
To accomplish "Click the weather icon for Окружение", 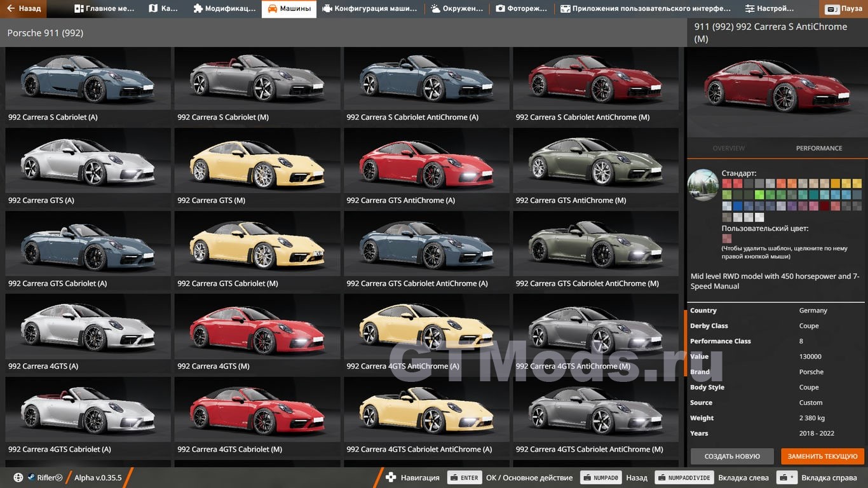I will click(435, 9).
